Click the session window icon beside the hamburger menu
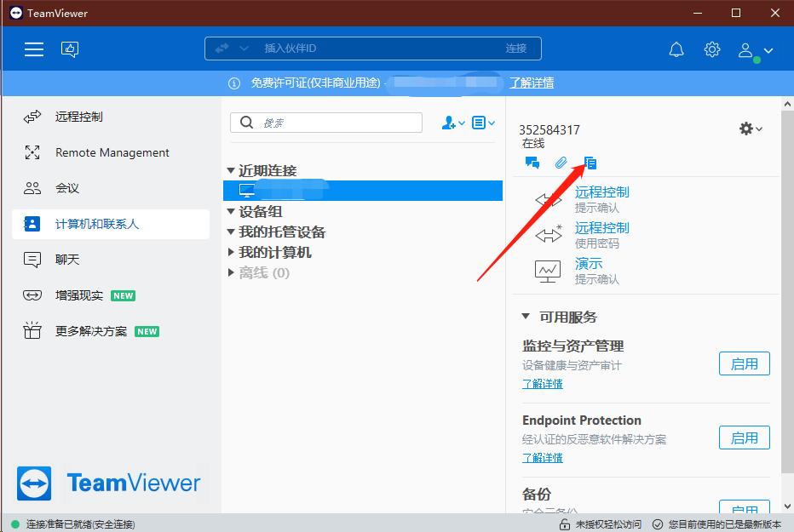Image resolution: width=794 pixels, height=532 pixels. (x=70, y=49)
